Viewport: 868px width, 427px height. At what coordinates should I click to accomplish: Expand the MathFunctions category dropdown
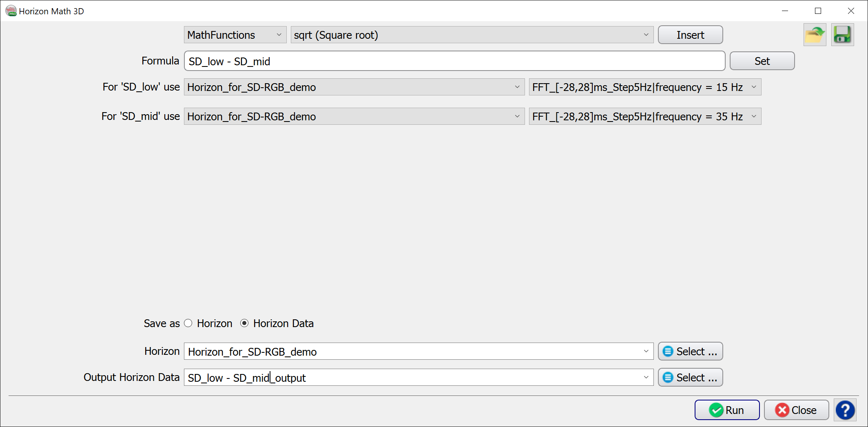pos(235,35)
